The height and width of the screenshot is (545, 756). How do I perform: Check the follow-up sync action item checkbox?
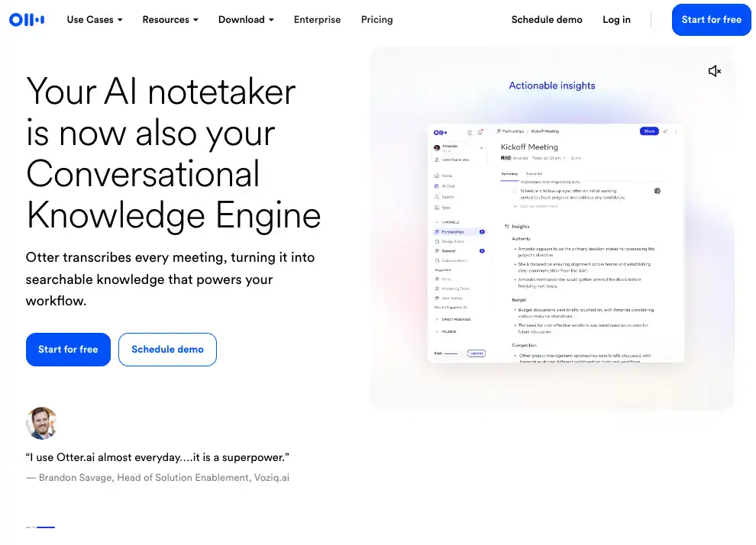pyautogui.click(x=515, y=191)
